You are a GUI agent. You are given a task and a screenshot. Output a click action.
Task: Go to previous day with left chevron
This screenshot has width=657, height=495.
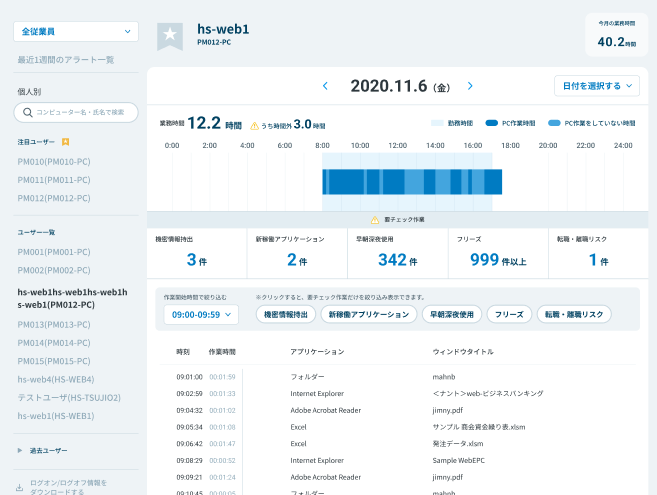(325, 86)
